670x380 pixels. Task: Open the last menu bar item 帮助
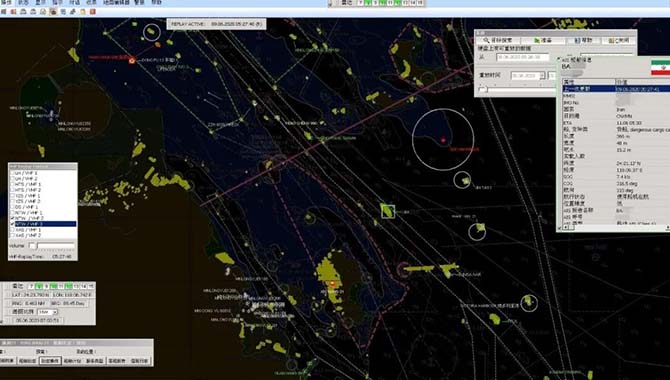click(157, 3)
